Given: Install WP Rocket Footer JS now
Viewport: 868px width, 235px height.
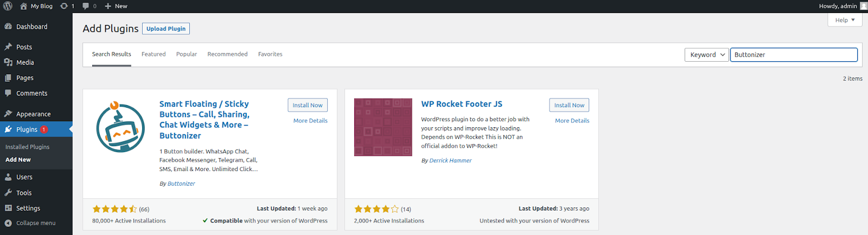Looking at the screenshot, I should point(569,105).
